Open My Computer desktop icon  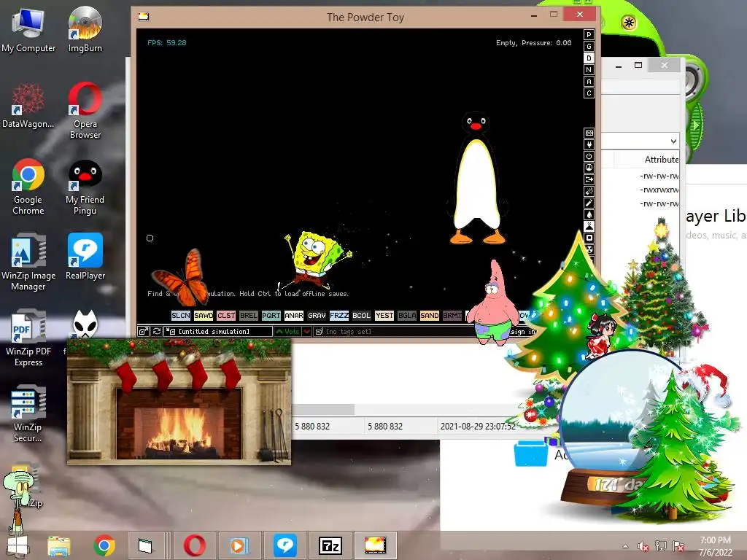point(28,29)
